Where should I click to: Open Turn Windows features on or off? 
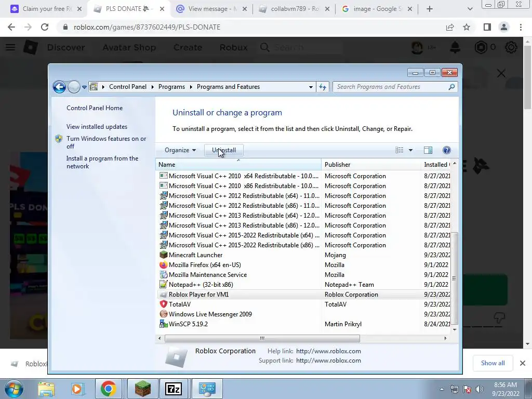point(106,142)
